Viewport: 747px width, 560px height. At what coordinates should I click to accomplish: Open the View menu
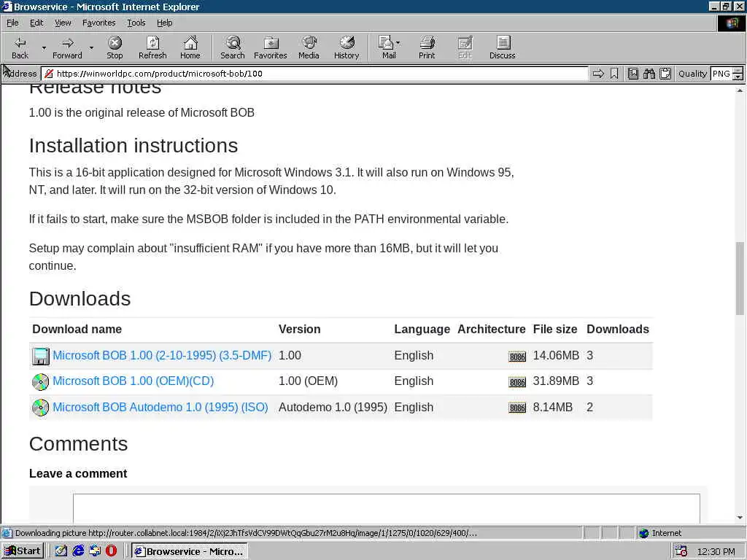pyautogui.click(x=63, y=23)
